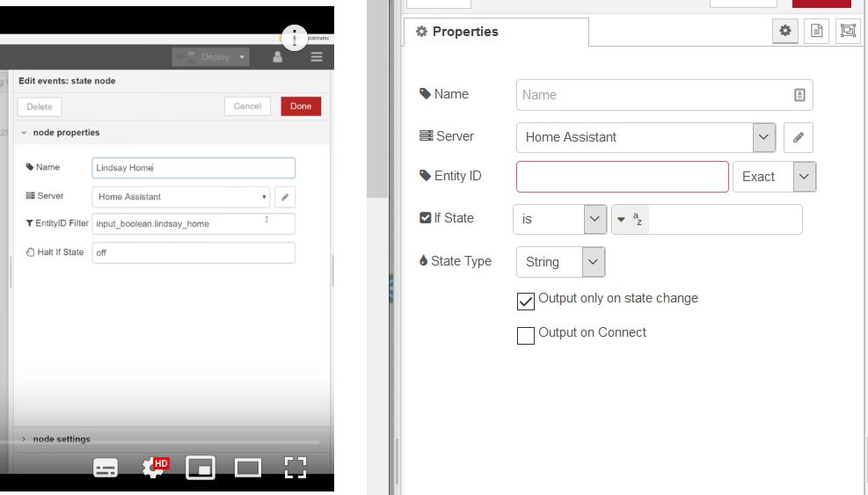Switch video to theater mode
This screenshot has height=495, width=868.
point(248,468)
